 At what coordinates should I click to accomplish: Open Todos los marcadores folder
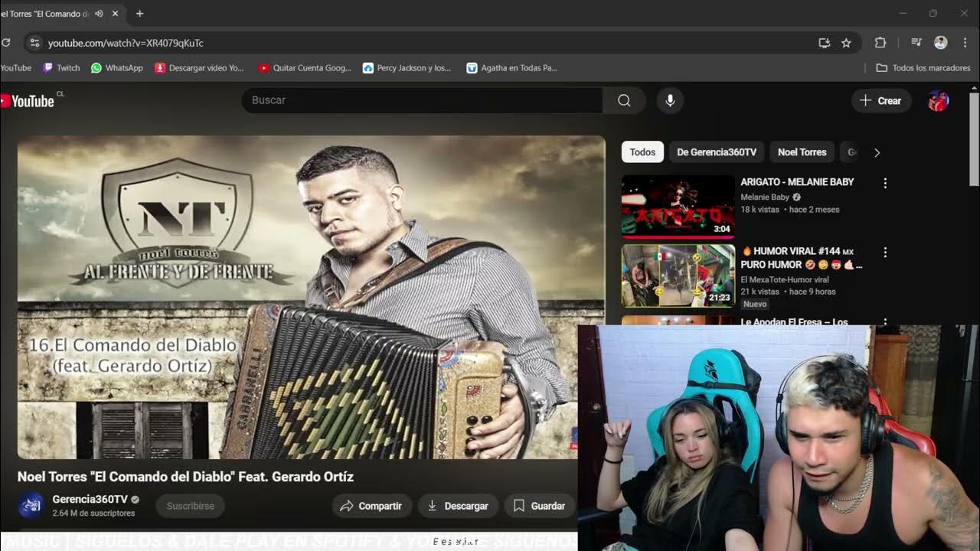point(923,68)
